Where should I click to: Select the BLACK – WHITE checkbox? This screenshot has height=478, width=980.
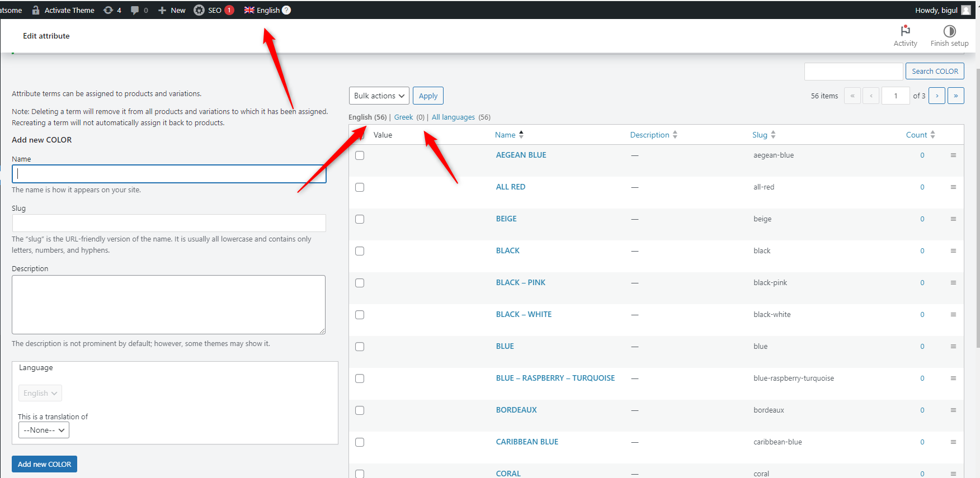pos(360,315)
